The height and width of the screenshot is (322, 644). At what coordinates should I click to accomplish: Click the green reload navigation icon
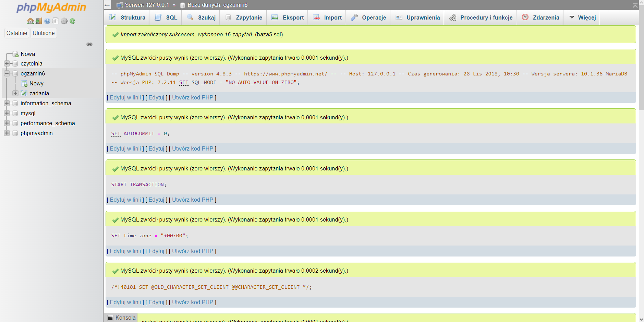[72, 21]
